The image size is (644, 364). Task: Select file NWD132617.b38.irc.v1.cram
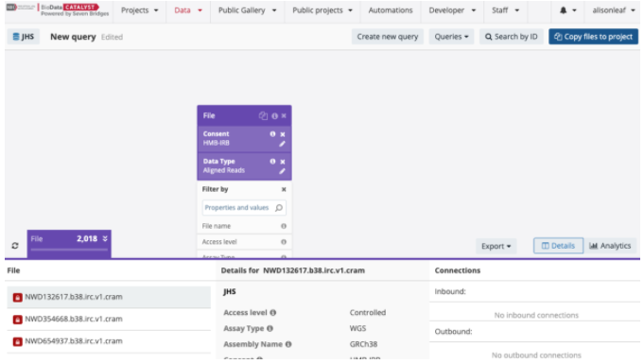click(x=109, y=297)
